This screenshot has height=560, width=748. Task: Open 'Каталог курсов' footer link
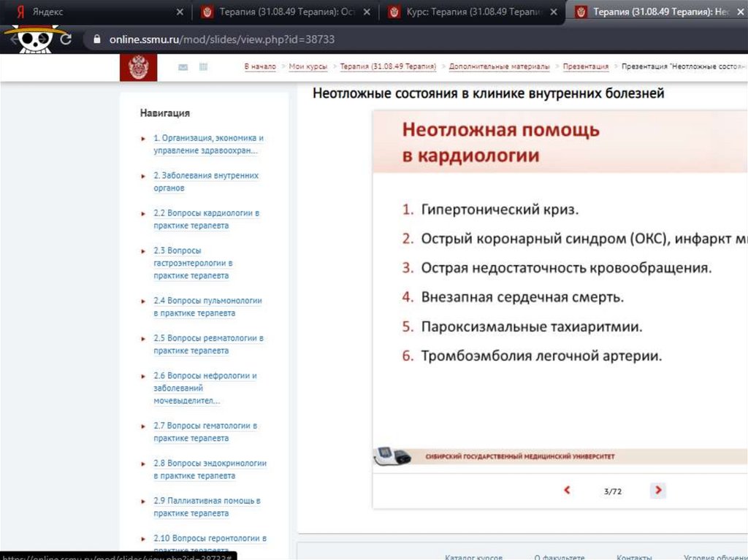[473, 556]
